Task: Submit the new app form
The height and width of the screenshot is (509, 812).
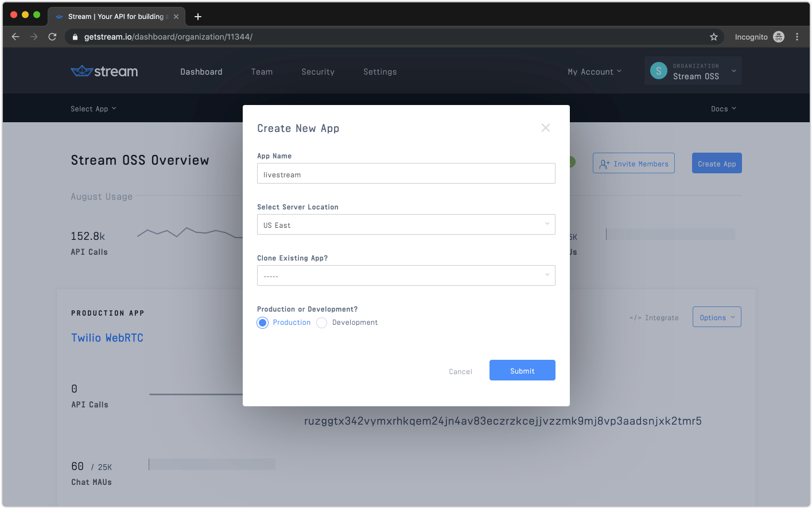Action: (522, 370)
